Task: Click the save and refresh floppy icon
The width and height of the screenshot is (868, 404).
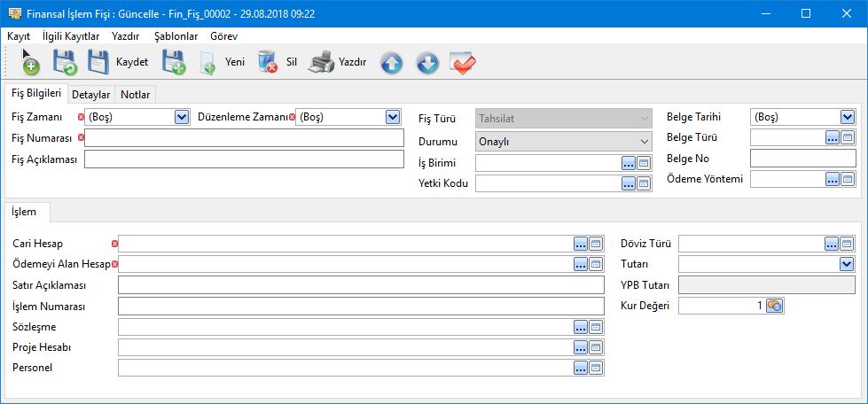Action: (64, 63)
